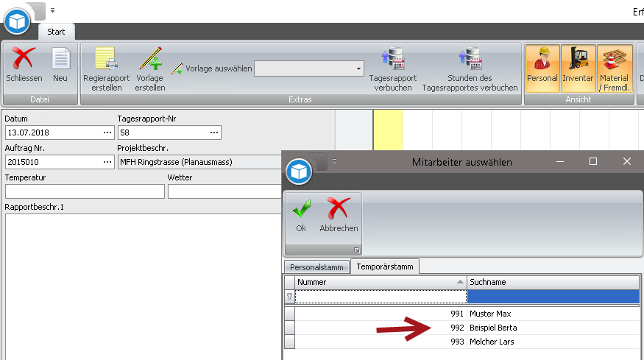Click the Suchname filter row cell

coord(553,296)
